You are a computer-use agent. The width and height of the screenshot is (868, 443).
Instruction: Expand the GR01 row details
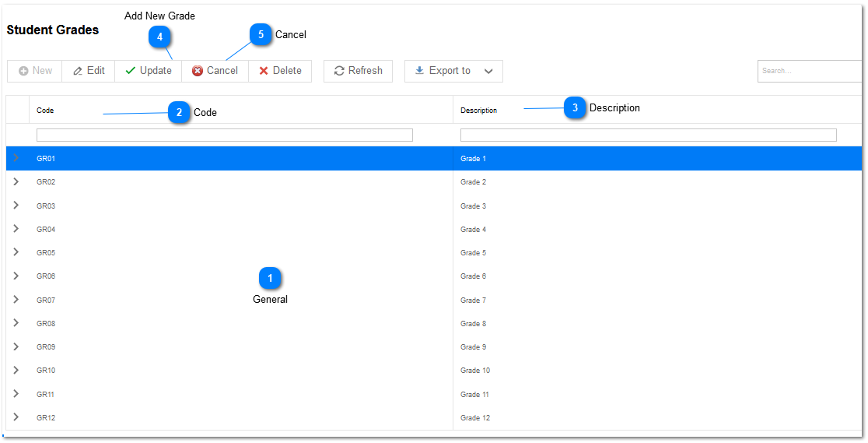[16, 158]
